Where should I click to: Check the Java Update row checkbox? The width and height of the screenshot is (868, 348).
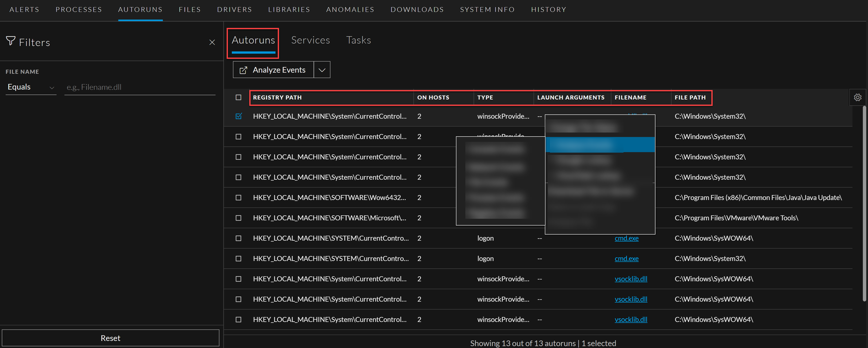pos(238,198)
